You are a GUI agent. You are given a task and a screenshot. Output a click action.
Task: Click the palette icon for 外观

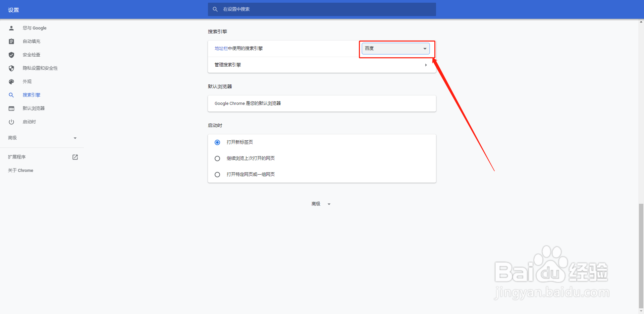[x=11, y=82]
